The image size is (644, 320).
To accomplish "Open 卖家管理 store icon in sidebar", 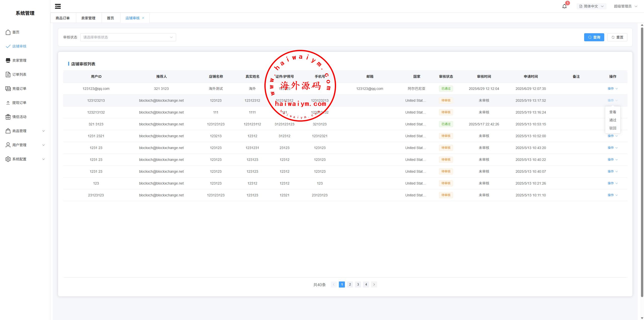I will tap(8, 60).
